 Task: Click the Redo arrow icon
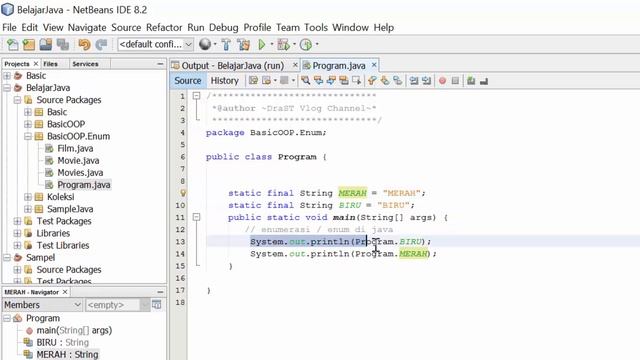coord(101,44)
